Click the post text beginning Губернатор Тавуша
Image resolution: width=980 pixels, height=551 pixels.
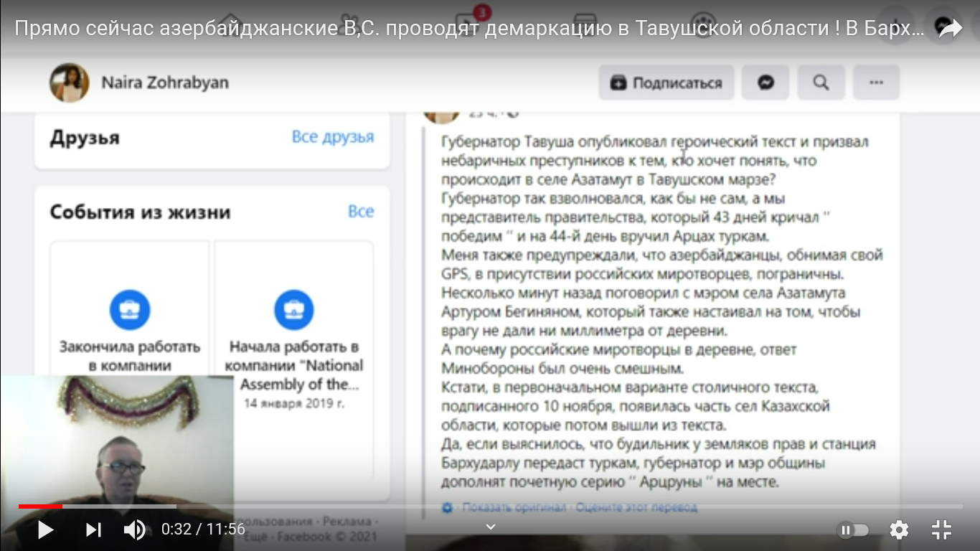tap(661, 311)
